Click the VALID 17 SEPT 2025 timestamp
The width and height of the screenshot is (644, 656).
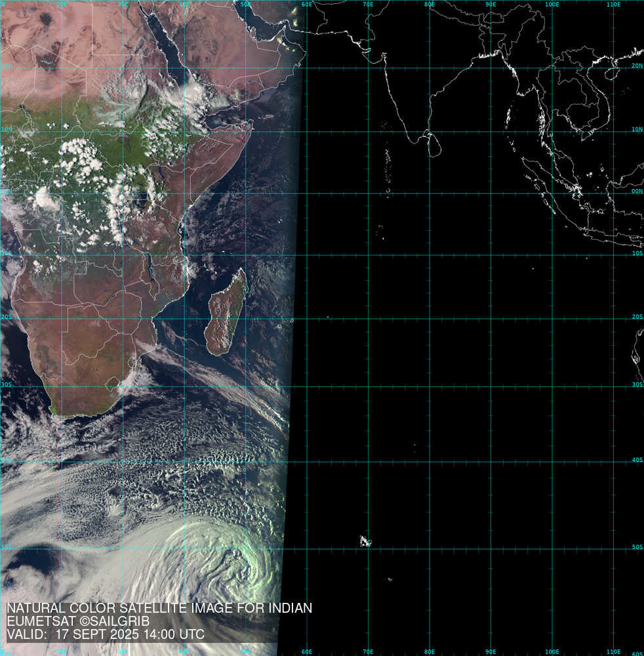pyautogui.click(x=105, y=634)
